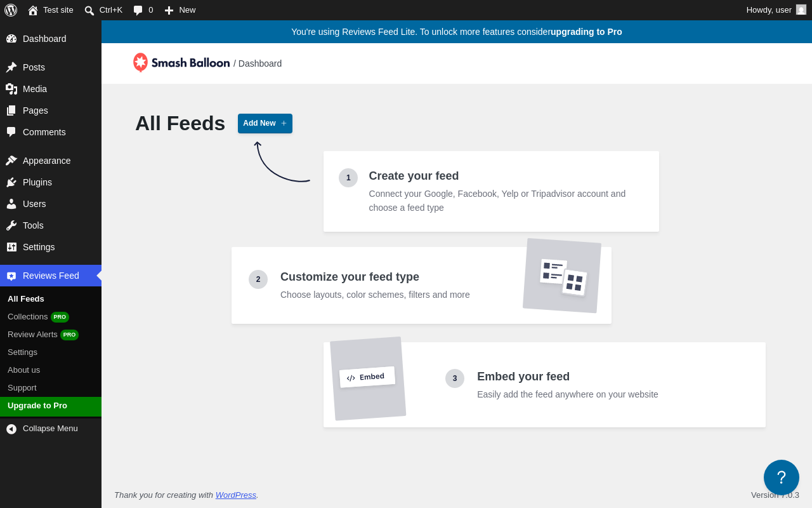Click the plus icon next to New
This screenshot has width=812, height=508.
169,10
